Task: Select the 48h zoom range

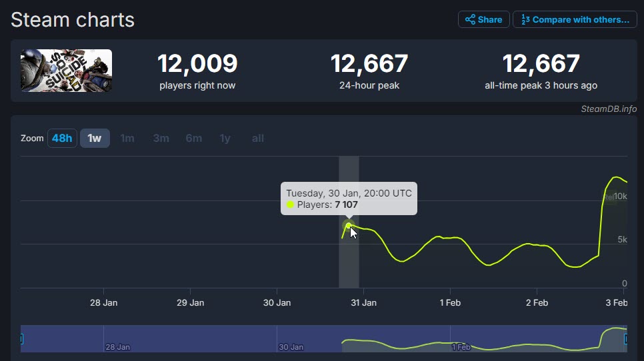Action: [62, 138]
